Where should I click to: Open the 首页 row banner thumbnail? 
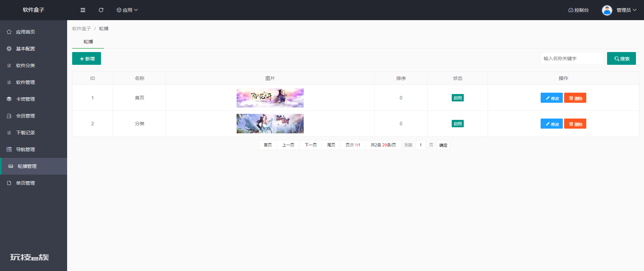pos(270,98)
